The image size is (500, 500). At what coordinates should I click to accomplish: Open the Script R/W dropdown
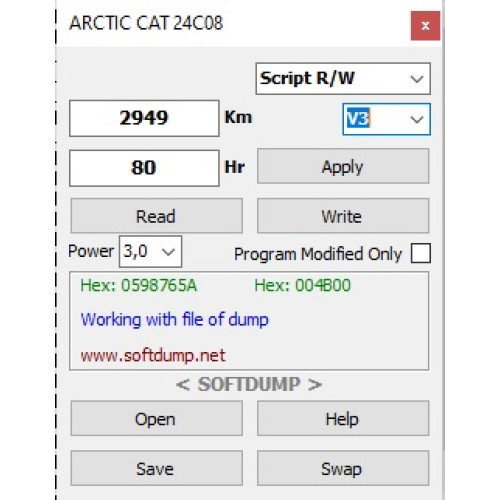pyautogui.click(x=343, y=79)
